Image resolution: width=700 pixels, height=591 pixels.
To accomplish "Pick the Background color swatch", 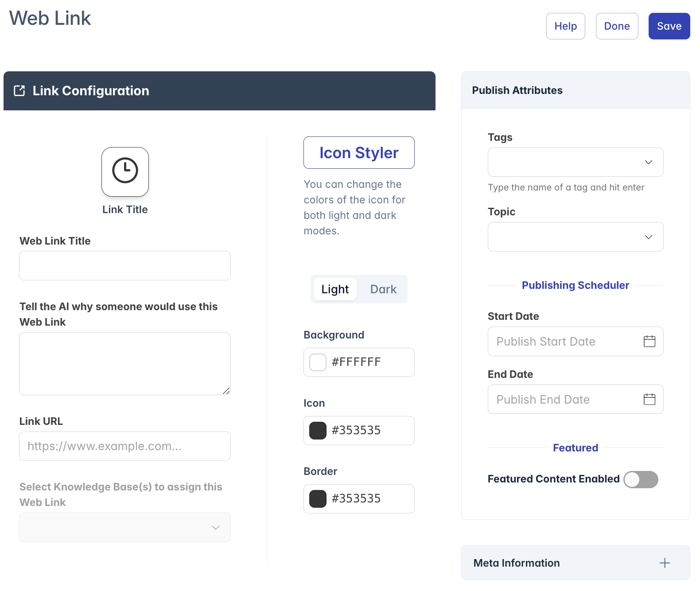I will [318, 362].
